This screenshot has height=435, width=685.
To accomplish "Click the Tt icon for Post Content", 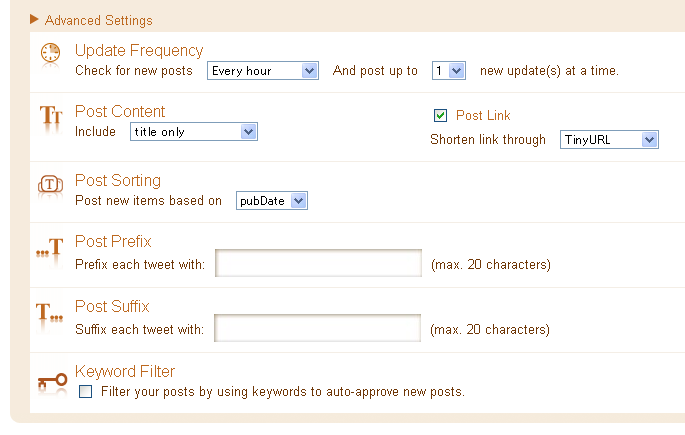I will (51, 115).
